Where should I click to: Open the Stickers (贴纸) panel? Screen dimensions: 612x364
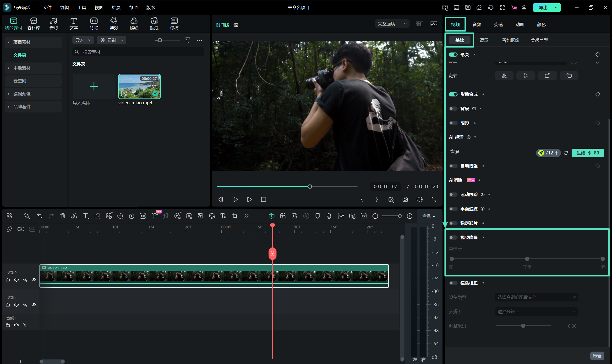pos(154,24)
